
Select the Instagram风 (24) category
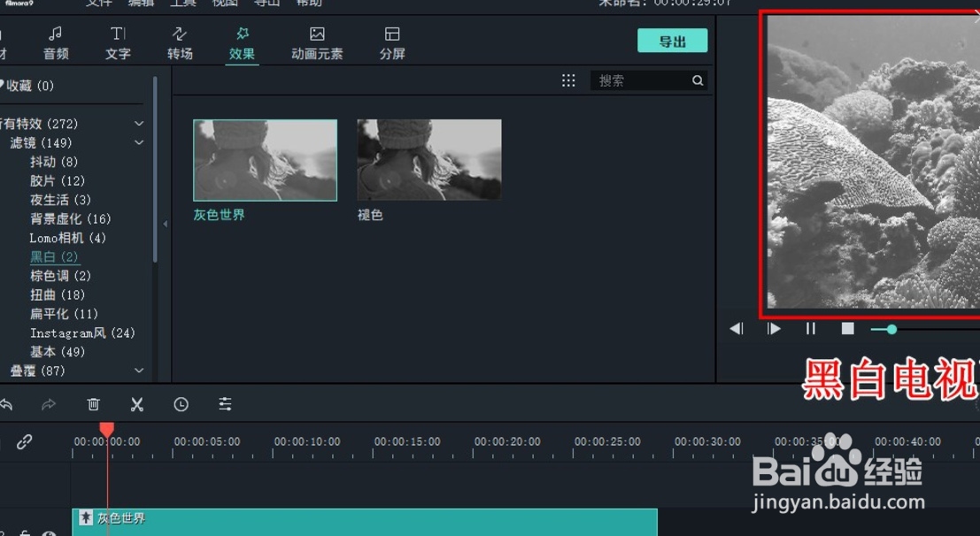pyautogui.click(x=82, y=333)
